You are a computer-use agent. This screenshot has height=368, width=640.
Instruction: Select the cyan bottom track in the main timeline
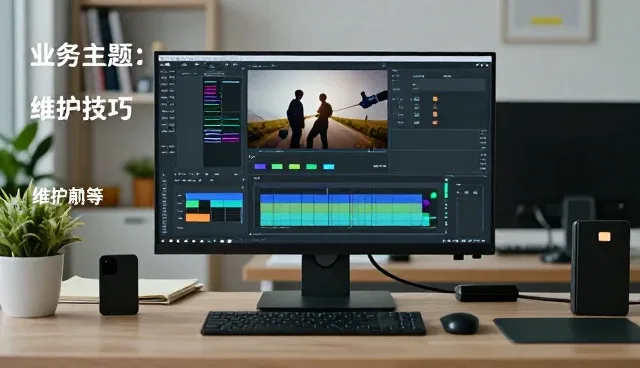(344, 219)
